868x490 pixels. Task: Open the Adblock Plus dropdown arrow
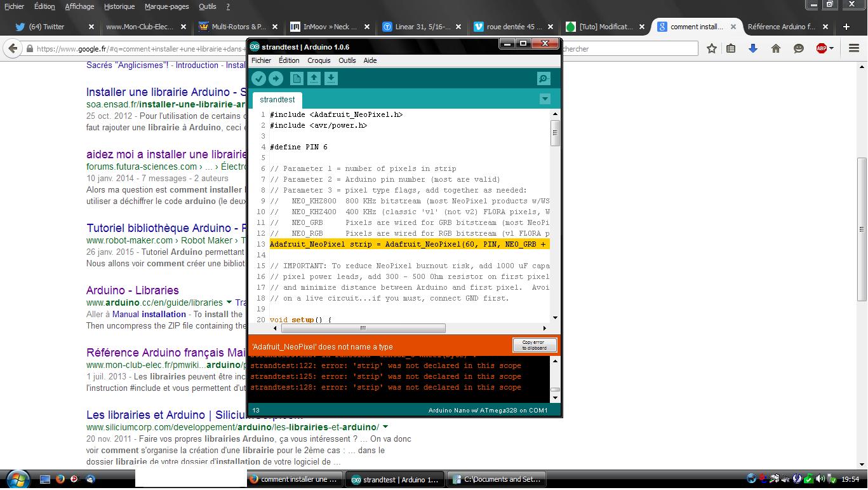tap(832, 48)
